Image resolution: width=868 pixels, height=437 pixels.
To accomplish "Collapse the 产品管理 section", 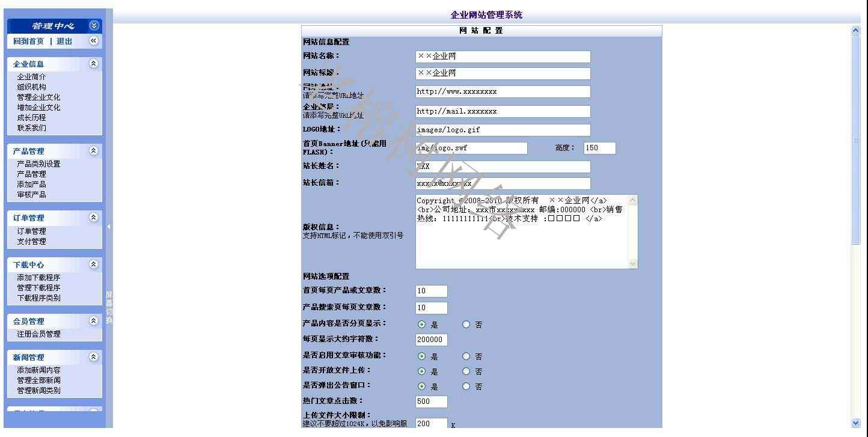I will tap(94, 151).
